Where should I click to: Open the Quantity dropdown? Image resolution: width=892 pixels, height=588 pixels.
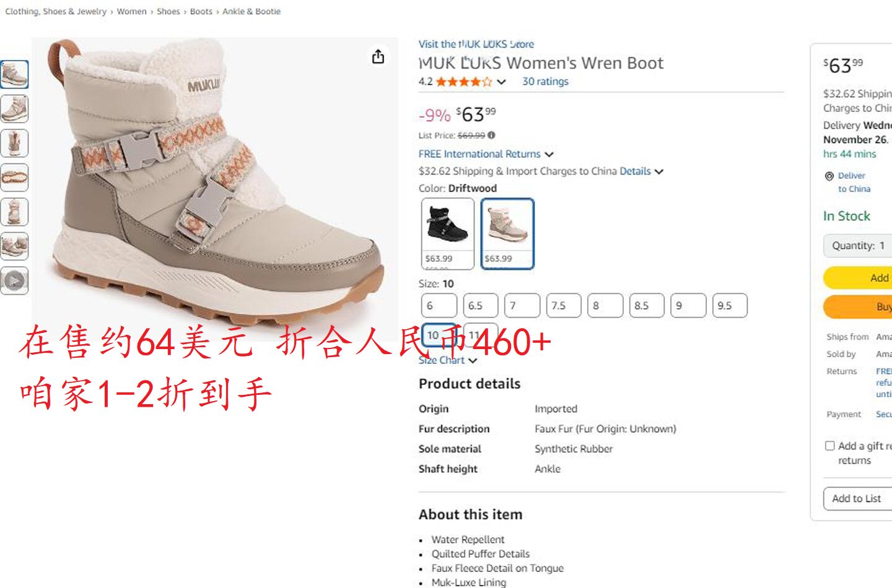point(858,246)
